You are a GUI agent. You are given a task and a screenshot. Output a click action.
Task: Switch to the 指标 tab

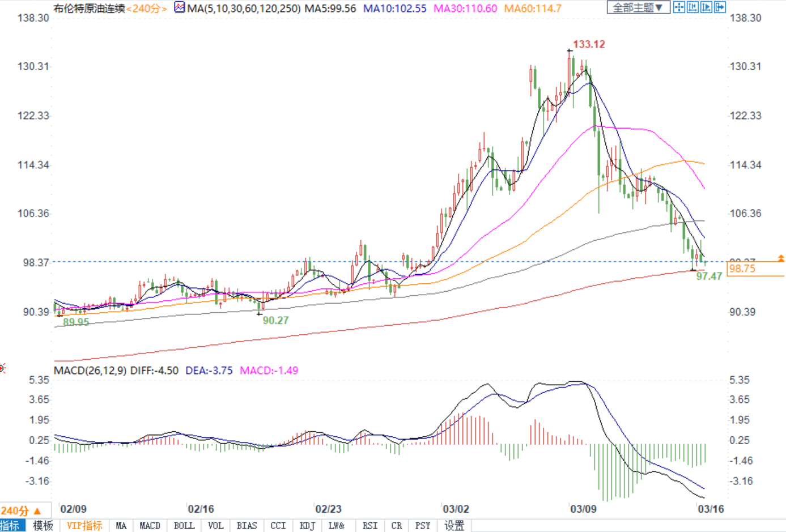(10, 526)
